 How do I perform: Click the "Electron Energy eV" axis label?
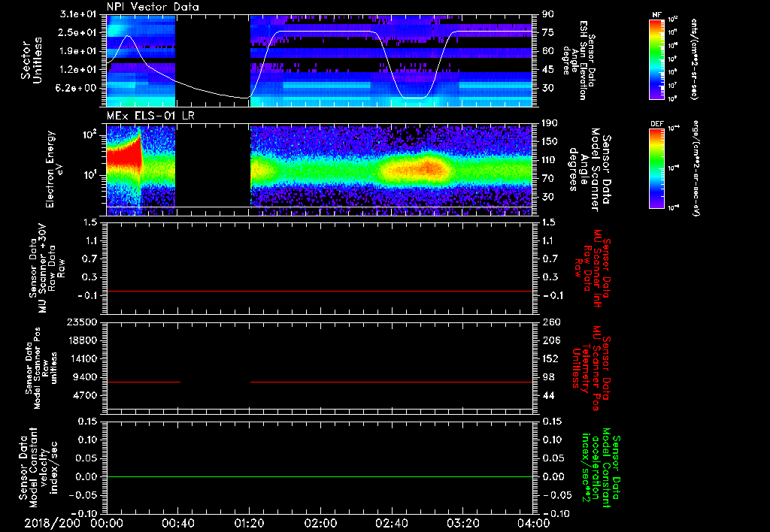54,169
